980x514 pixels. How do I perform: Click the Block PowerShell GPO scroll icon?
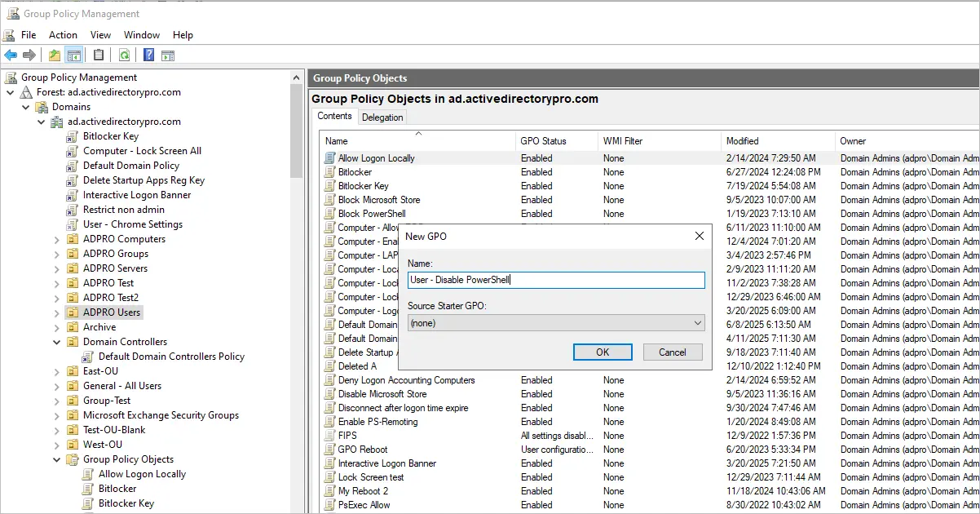(329, 214)
